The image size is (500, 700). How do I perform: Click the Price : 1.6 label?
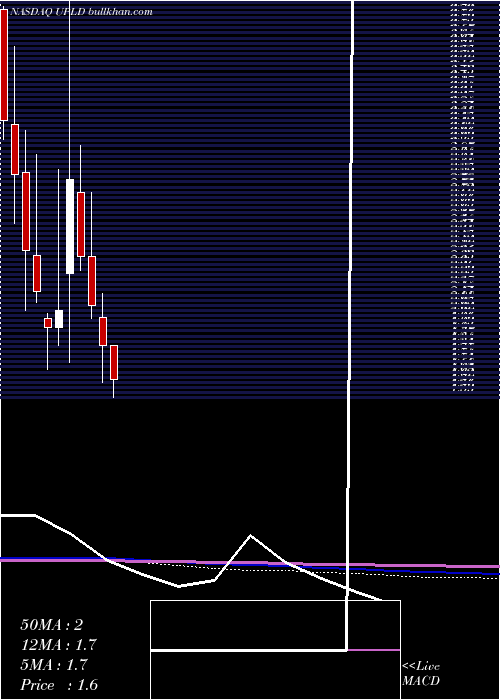(59, 685)
